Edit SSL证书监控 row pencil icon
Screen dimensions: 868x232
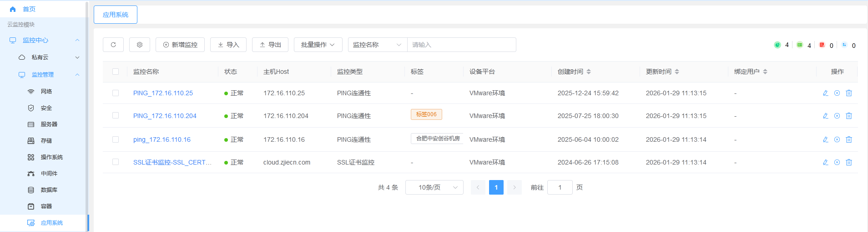tap(825, 162)
